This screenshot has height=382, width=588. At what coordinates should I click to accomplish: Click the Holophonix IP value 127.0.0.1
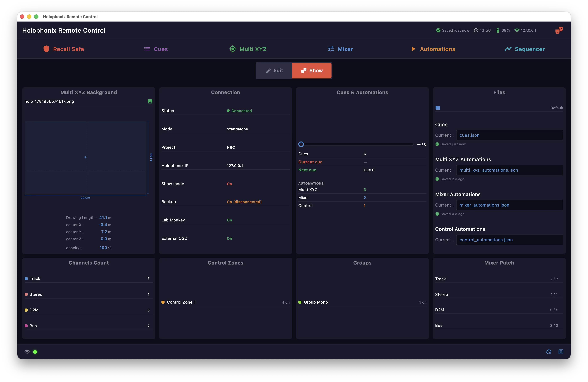[x=235, y=166]
